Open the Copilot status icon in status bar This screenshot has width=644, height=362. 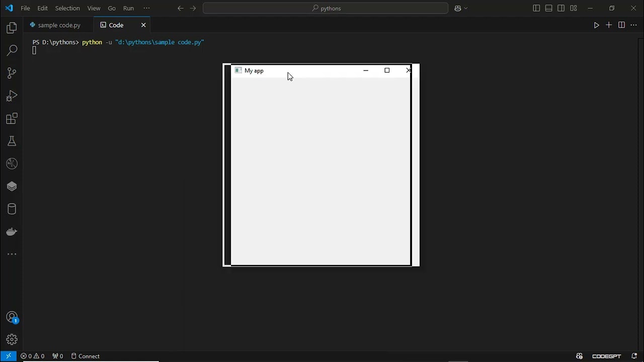pyautogui.click(x=580, y=356)
